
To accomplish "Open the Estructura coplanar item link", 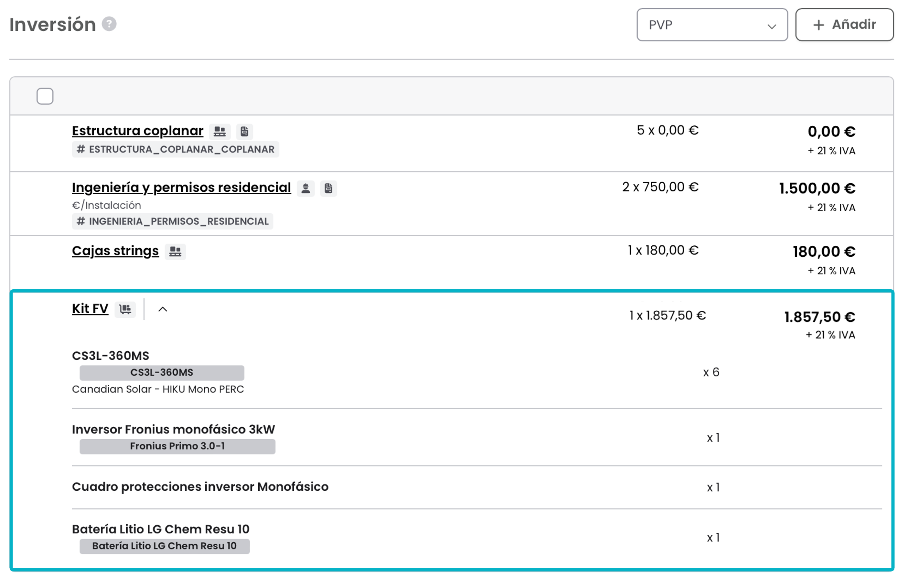I will pyautogui.click(x=137, y=131).
